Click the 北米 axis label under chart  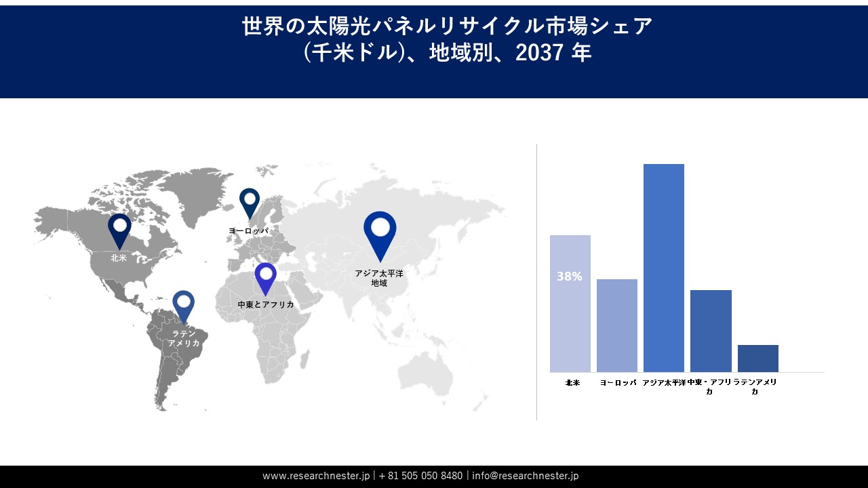(x=572, y=383)
